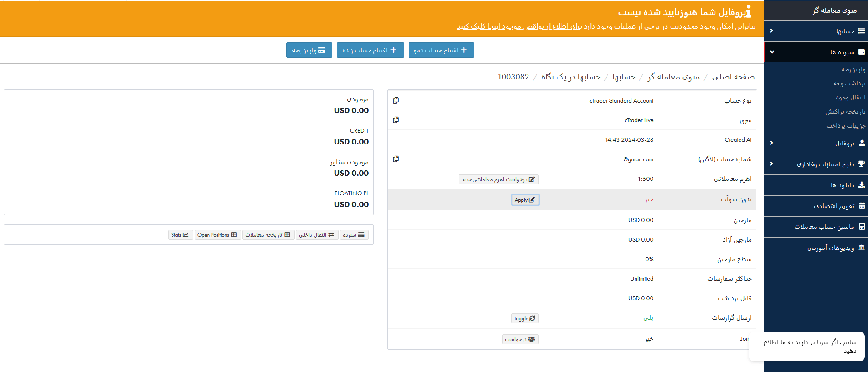Click the 14:43 2024-03-28 created date
Screen dimensions: 868x372
(629, 140)
